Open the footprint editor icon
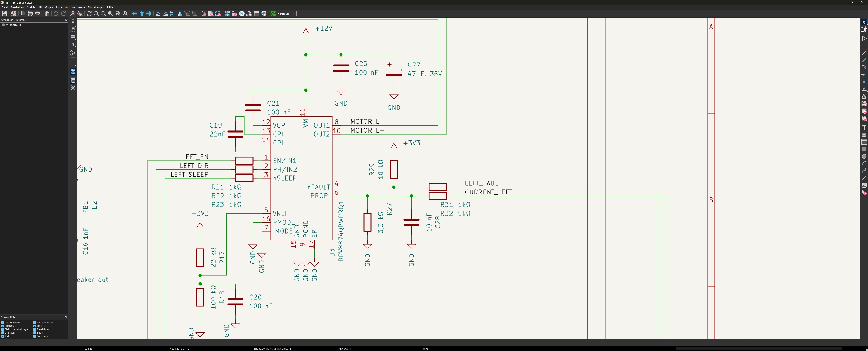 [218, 14]
